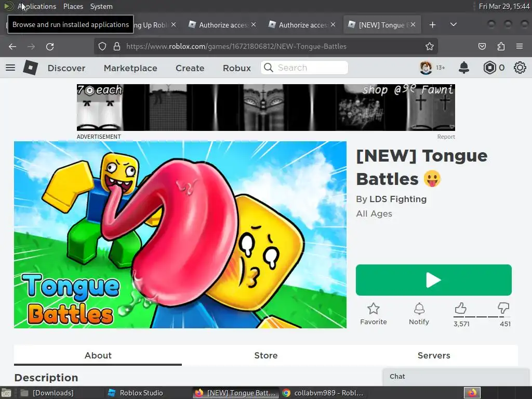The image size is (532, 399).
Task: Close the first Authorize access tab
Action: (254, 25)
